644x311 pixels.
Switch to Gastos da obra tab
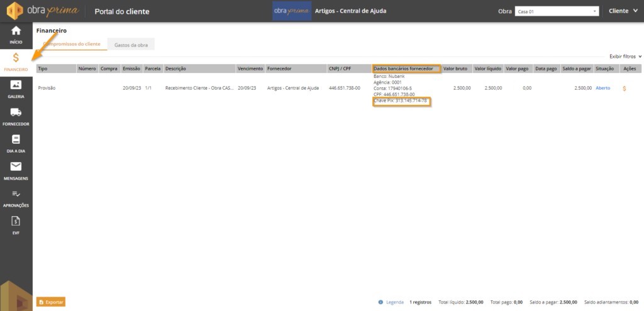click(x=131, y=45)
